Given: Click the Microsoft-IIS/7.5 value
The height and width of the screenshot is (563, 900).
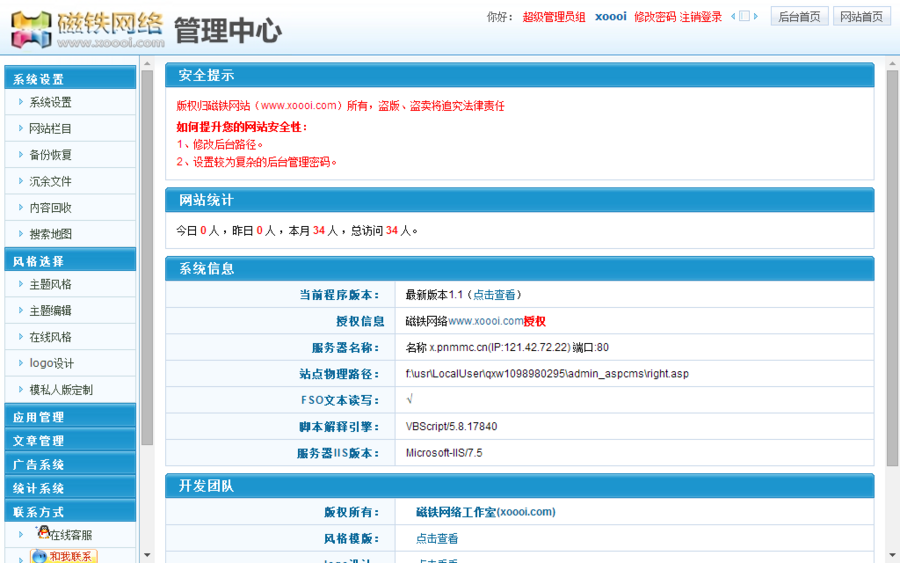Looking at the screenshot, I should point(444,453).
